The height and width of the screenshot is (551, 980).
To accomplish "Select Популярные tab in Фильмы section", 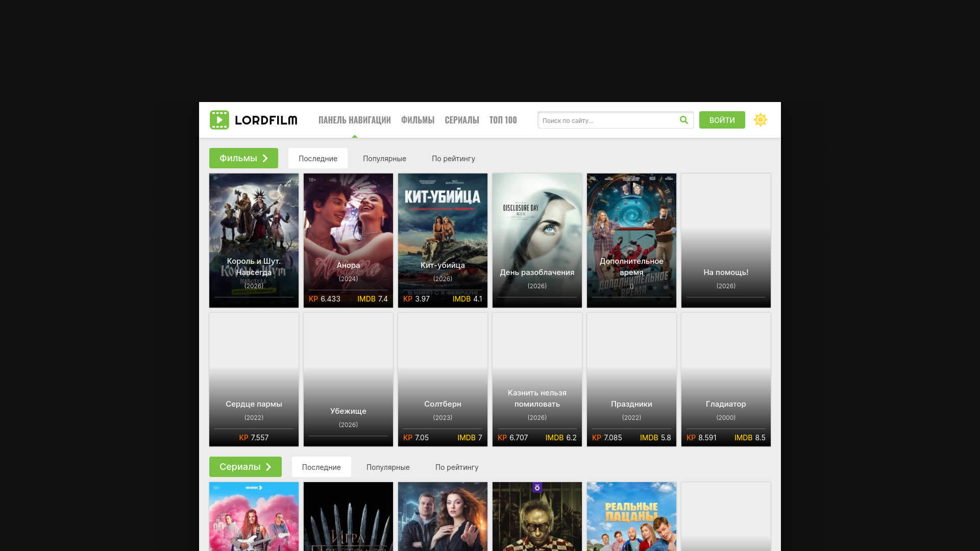I will (384, 158).
